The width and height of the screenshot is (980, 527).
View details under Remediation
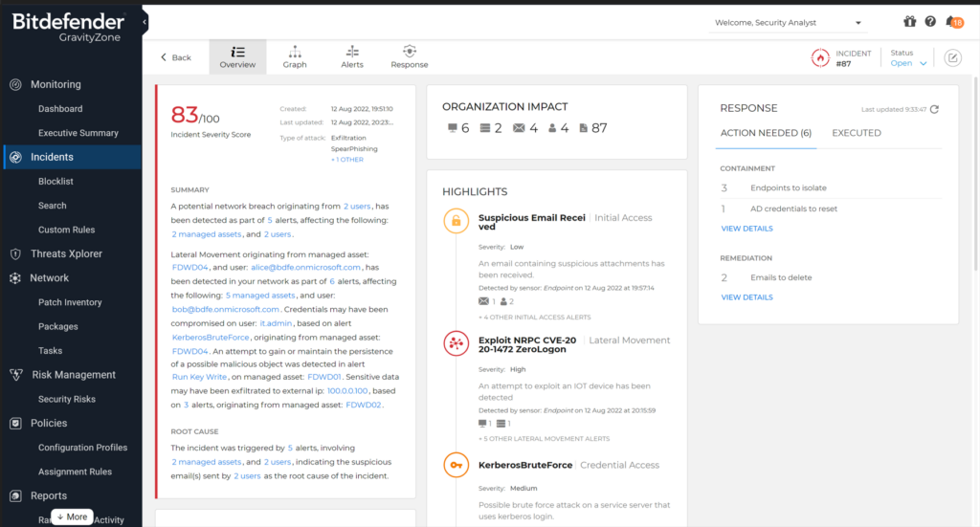(x=746, y=297)
